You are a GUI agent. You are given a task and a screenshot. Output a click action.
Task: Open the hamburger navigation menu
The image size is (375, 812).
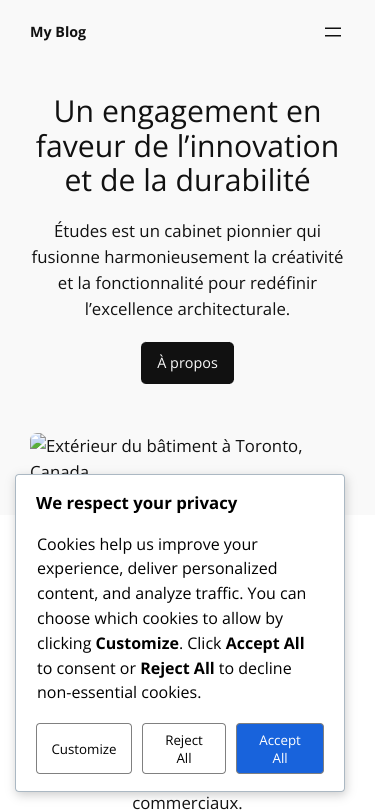(333, 32)
